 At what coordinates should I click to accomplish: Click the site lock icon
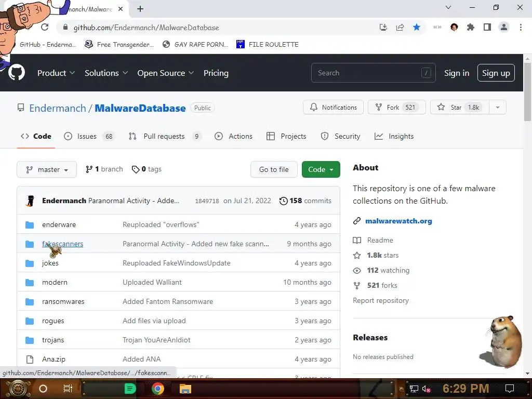65,27
